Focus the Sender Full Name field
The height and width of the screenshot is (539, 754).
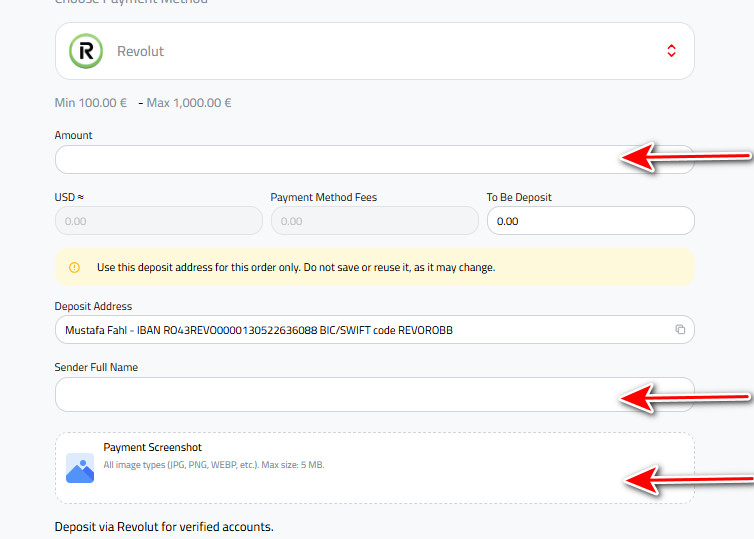pyautogui.click(x=375, y=394)
